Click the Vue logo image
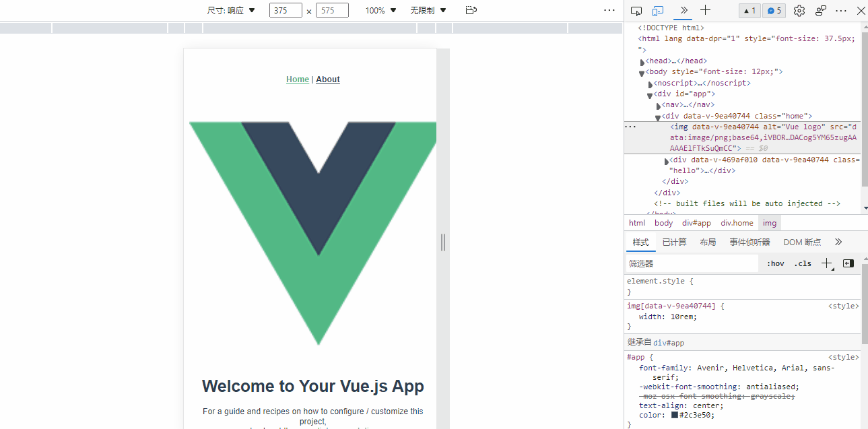 [312, 233]
